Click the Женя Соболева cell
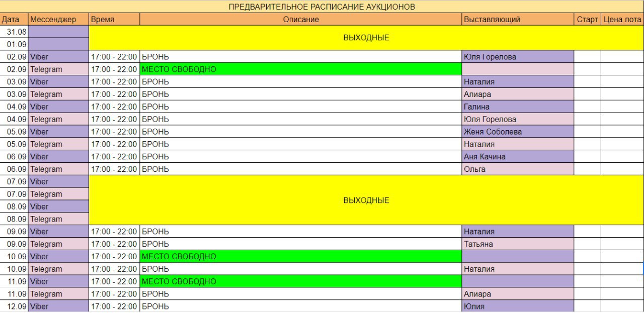644x313 pixels. 518,132
